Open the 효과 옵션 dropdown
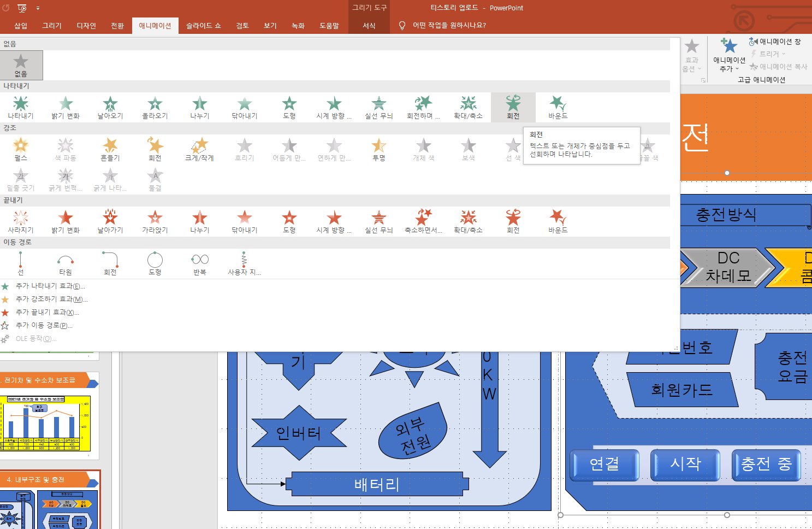This screenshot has height=529, width=812. [x=692, y=56]
